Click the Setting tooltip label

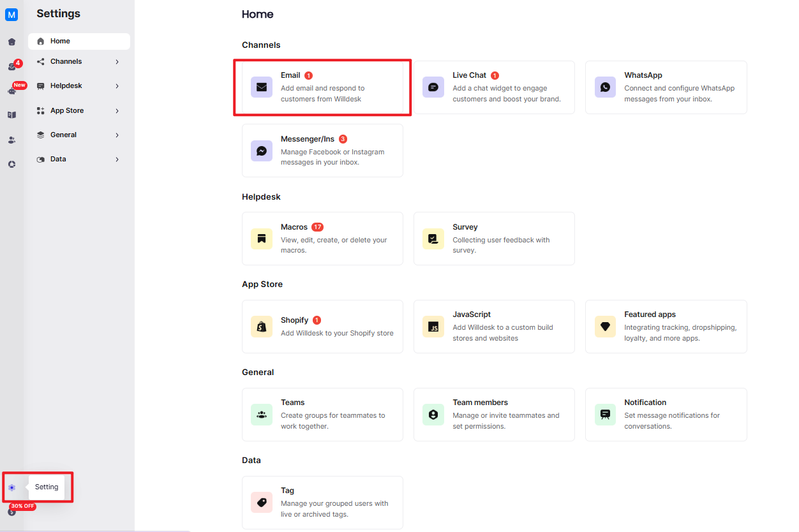pyautogui.click(x=47, y=487)
